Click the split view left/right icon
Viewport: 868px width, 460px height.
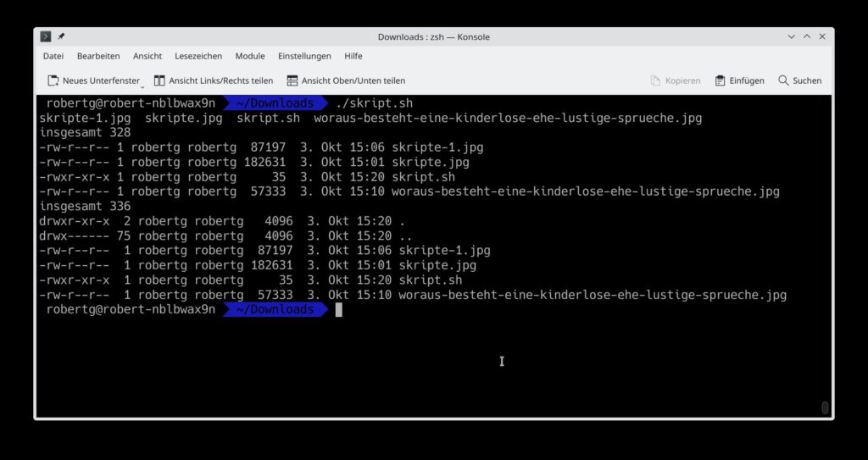tap(159, 80)
